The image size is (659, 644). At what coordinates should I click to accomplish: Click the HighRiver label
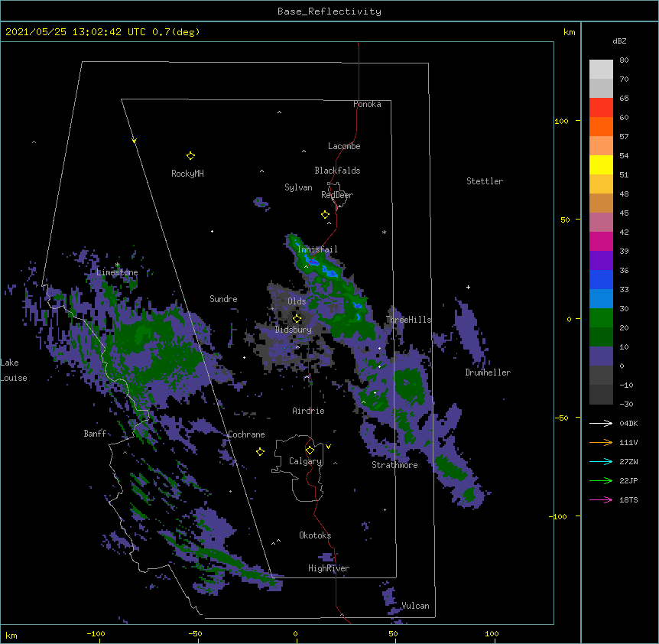coord(329,568)
